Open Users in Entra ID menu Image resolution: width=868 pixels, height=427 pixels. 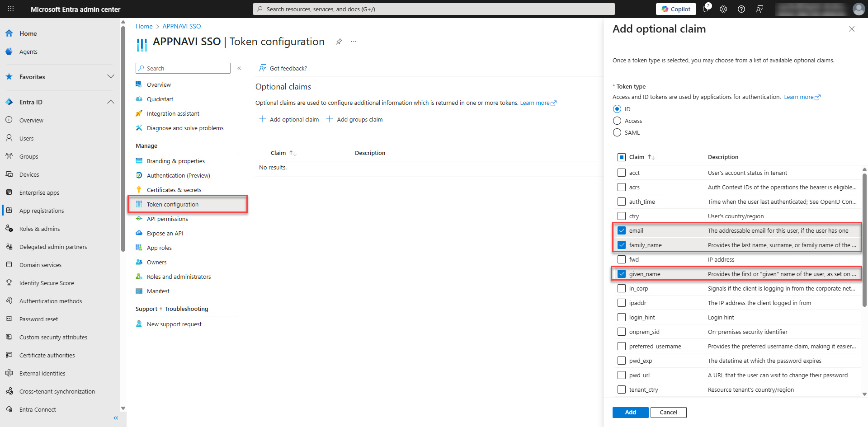26,138
